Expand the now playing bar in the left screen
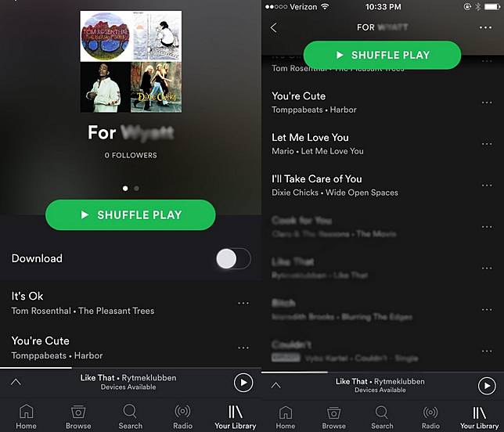This screenshot has width=504, height=432. click(16, 382)
